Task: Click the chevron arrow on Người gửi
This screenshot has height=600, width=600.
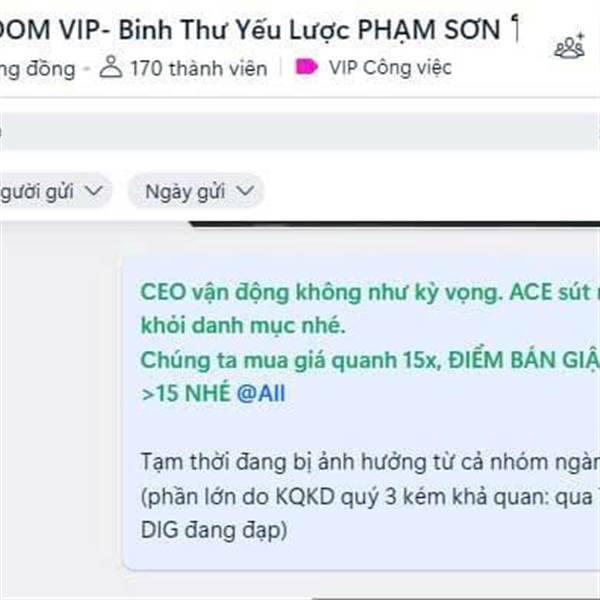Action: point(93,190)
